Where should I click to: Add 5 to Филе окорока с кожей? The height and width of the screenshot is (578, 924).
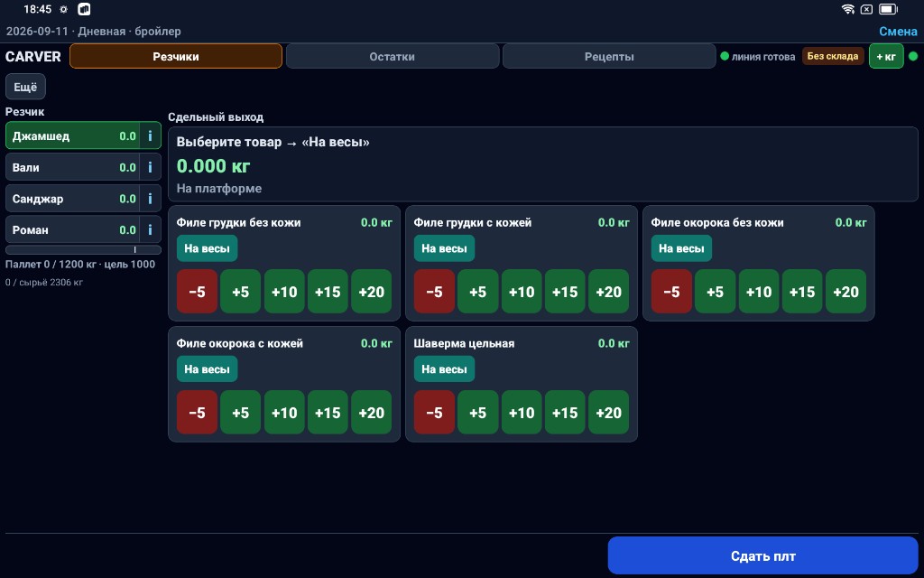pyautogui.click(x=240, y=412)
